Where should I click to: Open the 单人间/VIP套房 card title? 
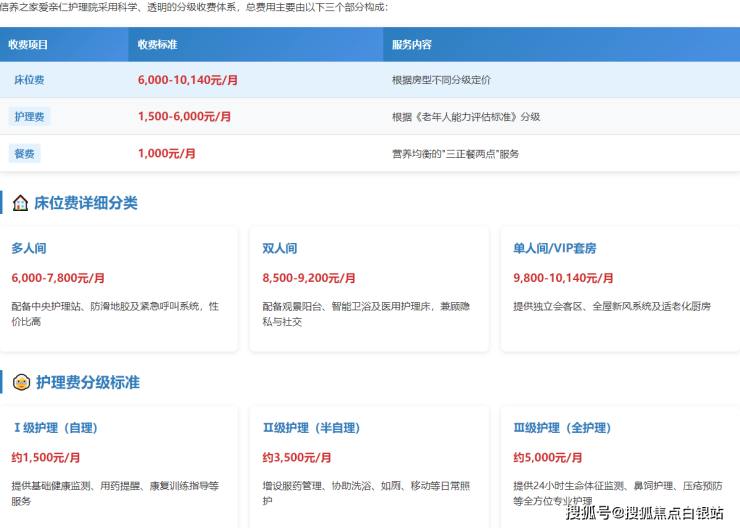(554, 248)
